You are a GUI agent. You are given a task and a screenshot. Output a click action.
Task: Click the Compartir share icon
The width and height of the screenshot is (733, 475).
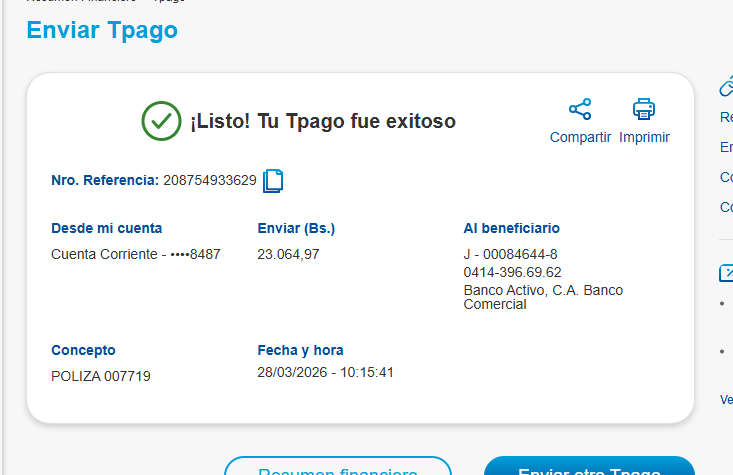point(580,110)
